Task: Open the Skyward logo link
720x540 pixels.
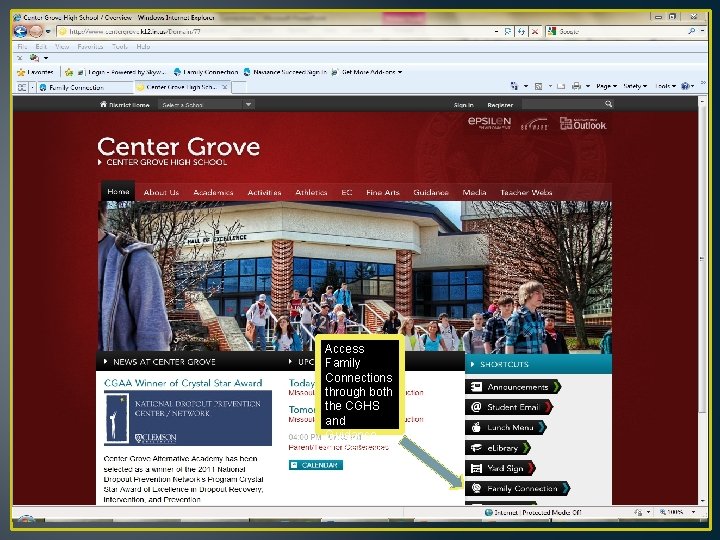Action: tap(534, 124)
